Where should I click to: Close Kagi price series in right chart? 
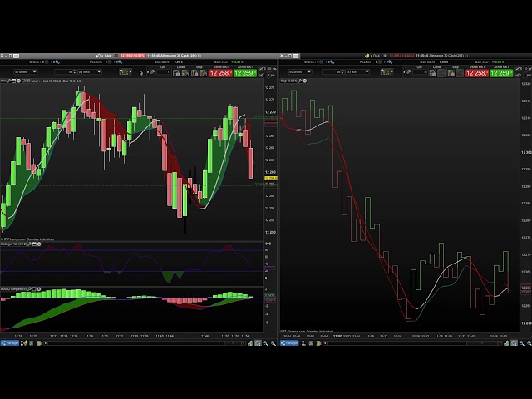coord(305,81)
